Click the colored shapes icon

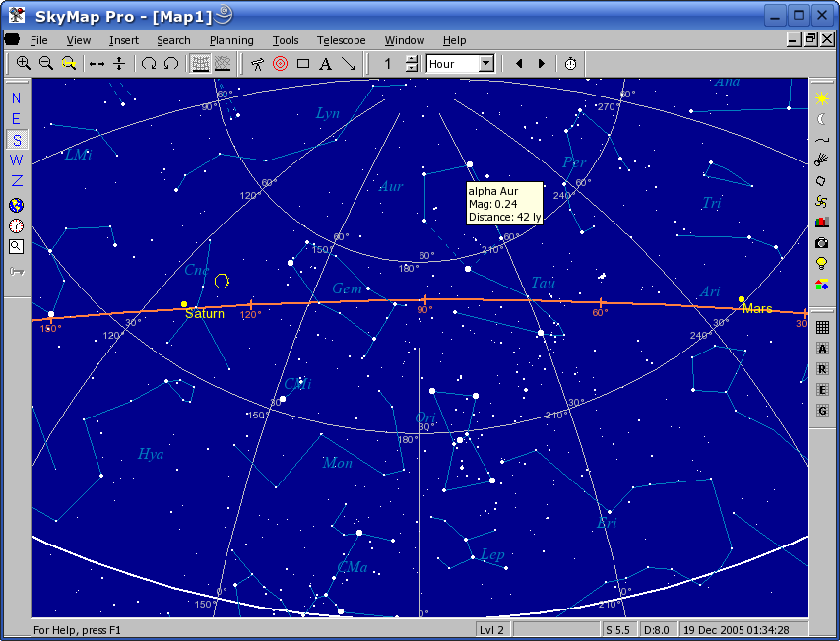(x=822, y=285)
